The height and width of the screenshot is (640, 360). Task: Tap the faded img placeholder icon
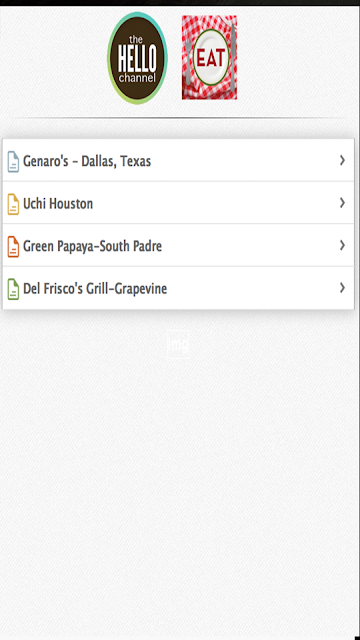pos(178,344)
